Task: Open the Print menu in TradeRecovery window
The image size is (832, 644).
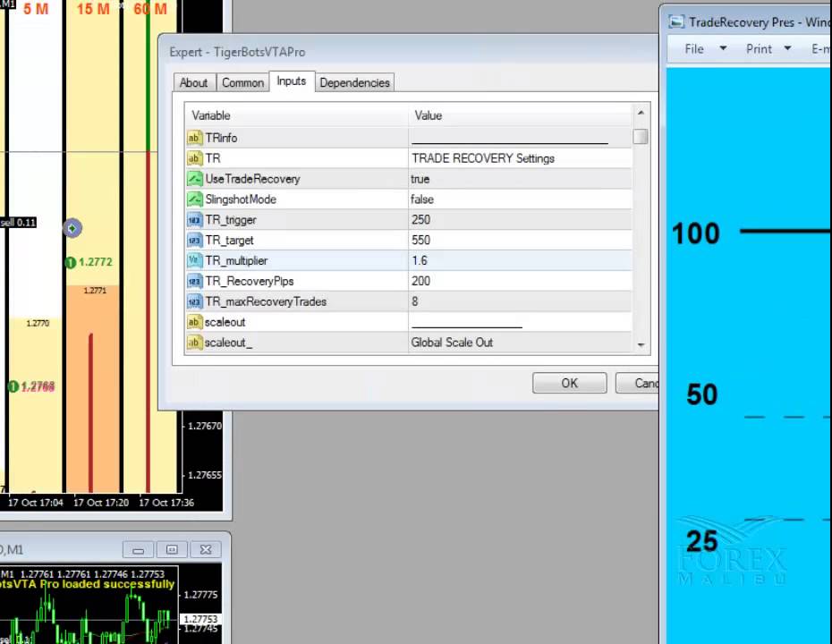Action: point(759,49)
